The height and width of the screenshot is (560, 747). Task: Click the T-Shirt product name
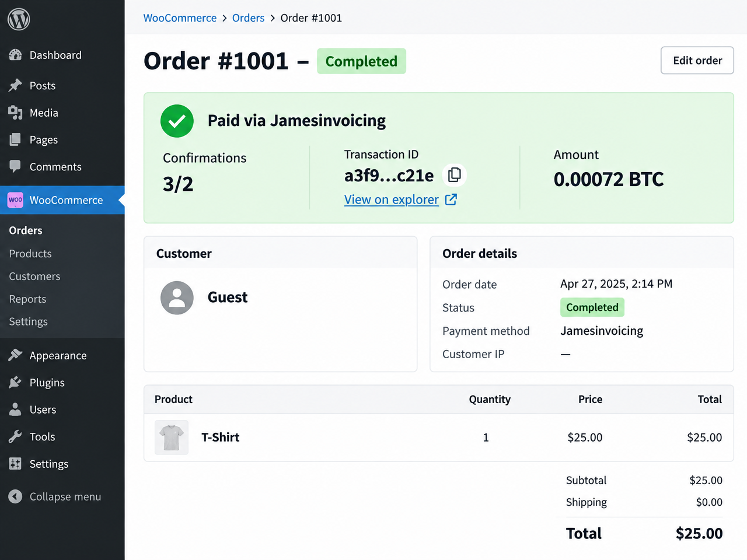(x=221, y=437)
